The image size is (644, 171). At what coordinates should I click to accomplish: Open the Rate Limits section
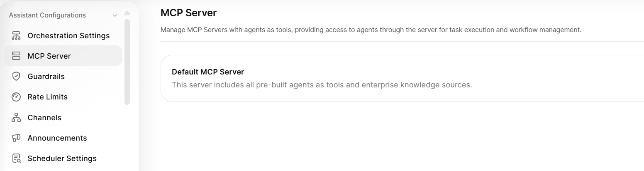click(x=47, y=97)
